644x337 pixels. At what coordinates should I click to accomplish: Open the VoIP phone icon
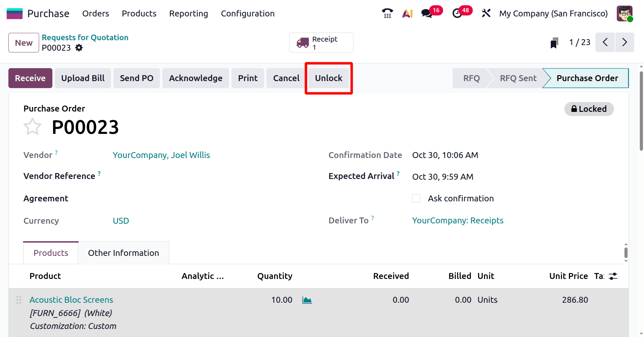tap(387, 13)
